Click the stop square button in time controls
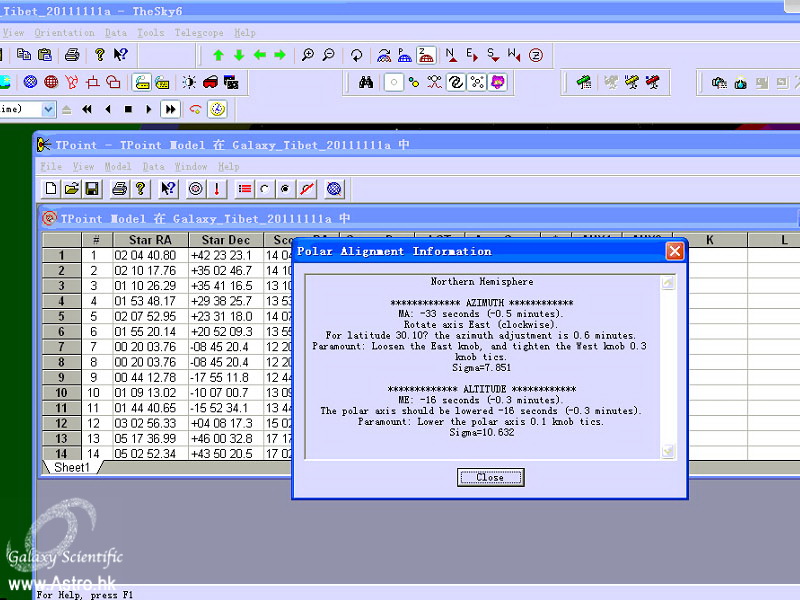Screen dimensions: 800x600 click(128, 109)
